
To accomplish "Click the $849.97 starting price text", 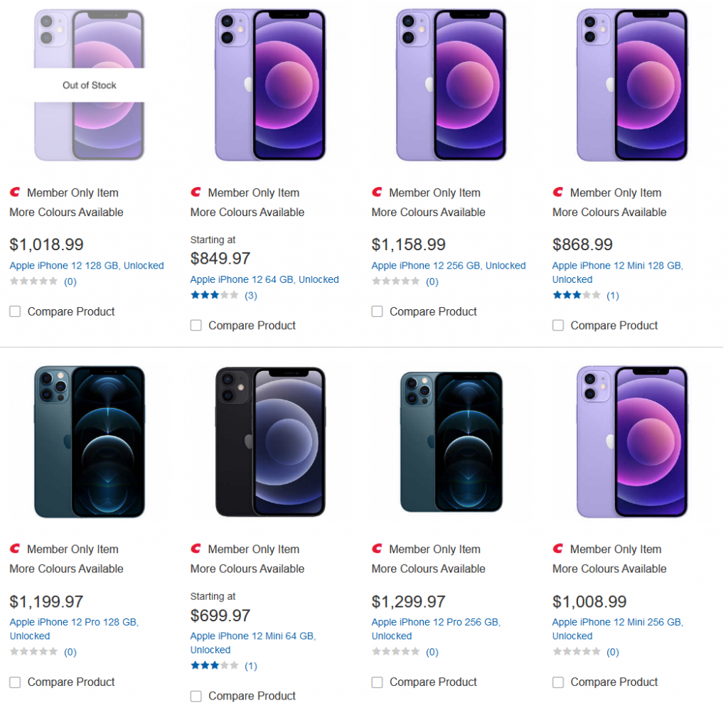I will point(220,259).
